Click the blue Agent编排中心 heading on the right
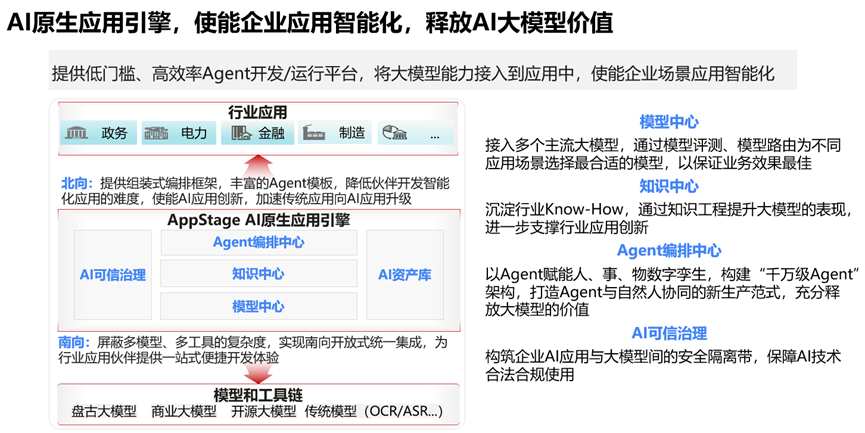865x433 pixels. [669, 250]
